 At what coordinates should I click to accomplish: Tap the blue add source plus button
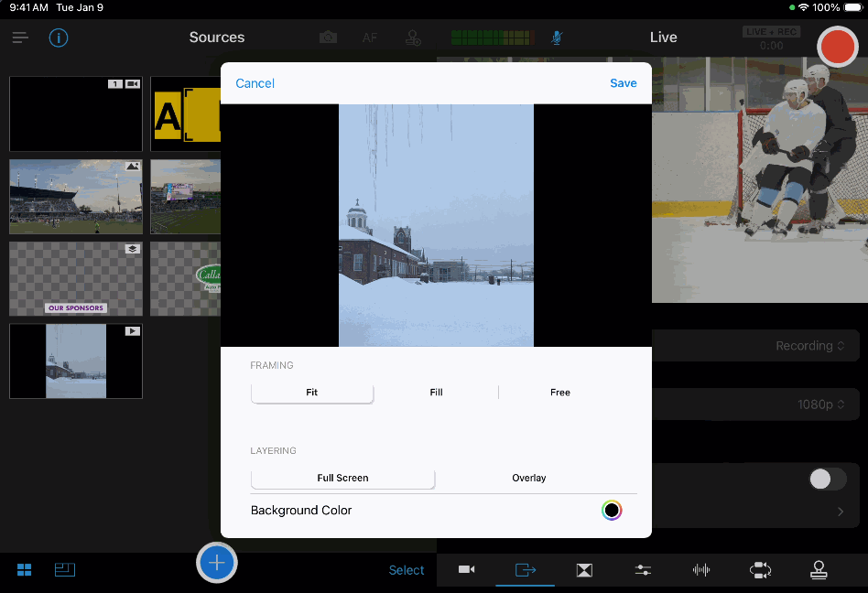point(217,562)
